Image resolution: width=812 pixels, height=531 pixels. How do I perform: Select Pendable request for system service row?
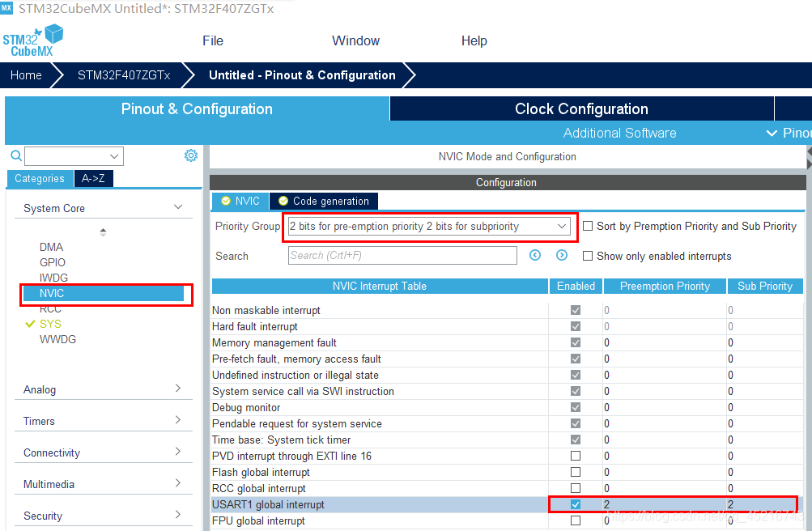(507, 423)
